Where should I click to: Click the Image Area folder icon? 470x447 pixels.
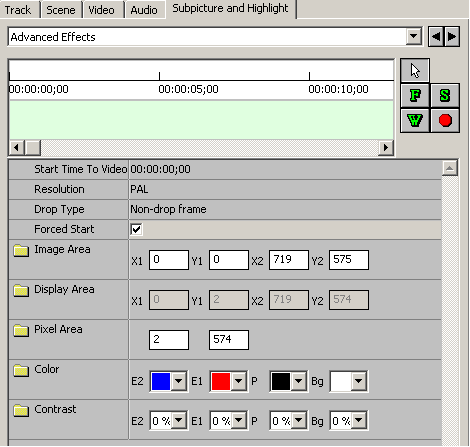pyautogui.click(x=21, y=250)
